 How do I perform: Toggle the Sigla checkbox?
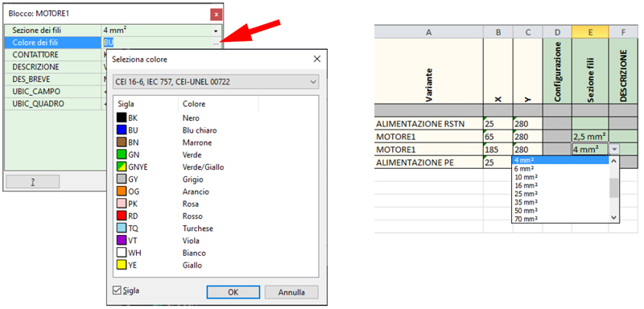[117, 290]
